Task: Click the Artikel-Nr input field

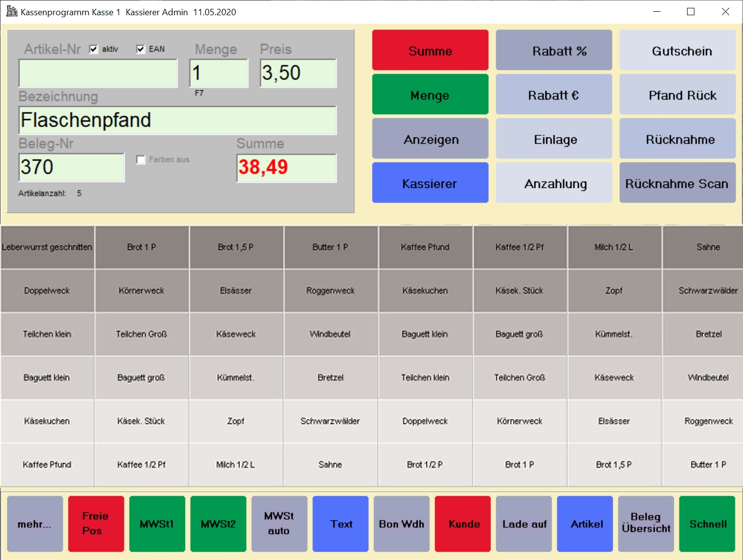Action: click(x=98, y=74)
